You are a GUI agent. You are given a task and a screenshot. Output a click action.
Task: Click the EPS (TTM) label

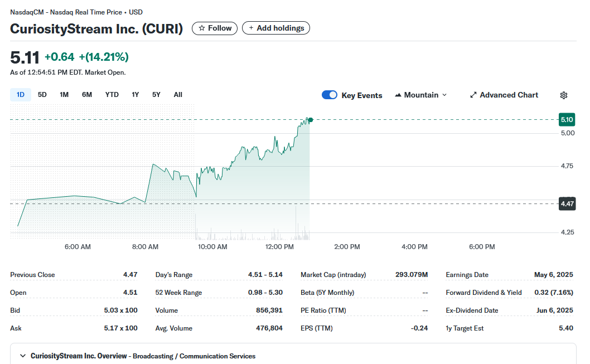pyautogui.click(x=317, y=328)
